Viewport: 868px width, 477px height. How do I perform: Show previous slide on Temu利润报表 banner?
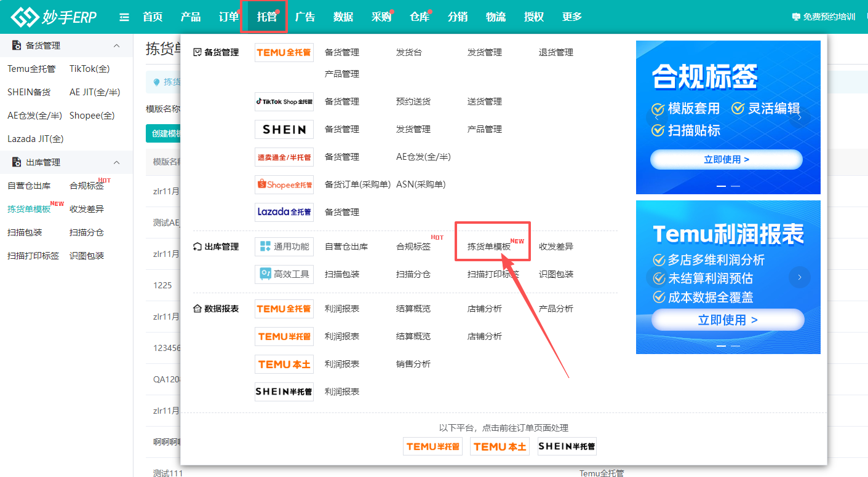(656, 277)
